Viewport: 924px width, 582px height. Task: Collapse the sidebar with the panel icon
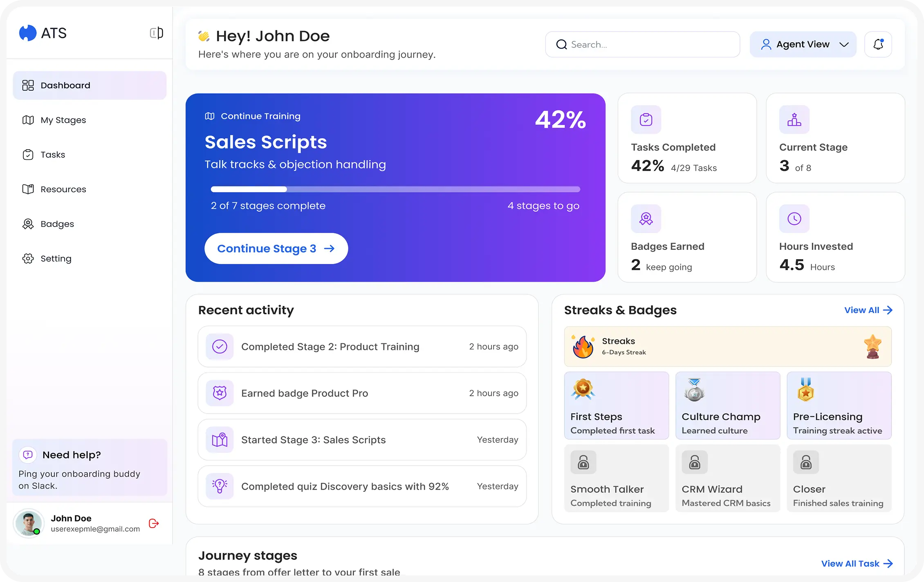(x=156, y=33)
